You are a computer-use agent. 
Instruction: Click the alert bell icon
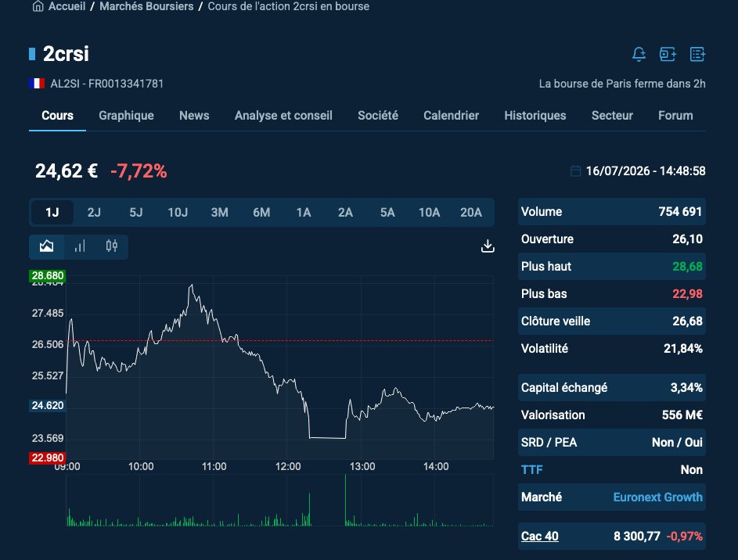click(639, 54)
